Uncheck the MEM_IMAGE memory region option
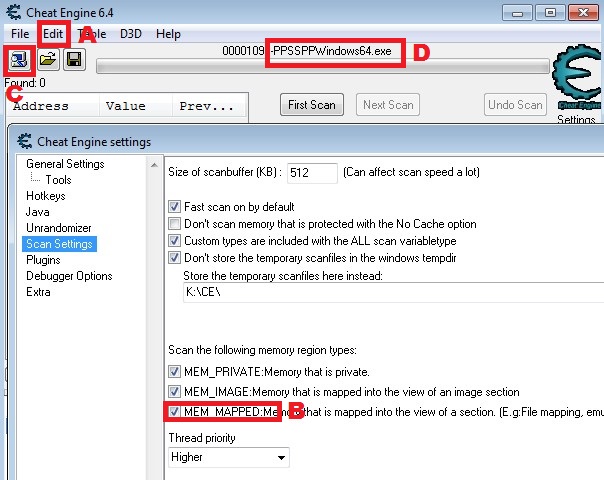Screen dimensions: 604x480 [175, 391]
